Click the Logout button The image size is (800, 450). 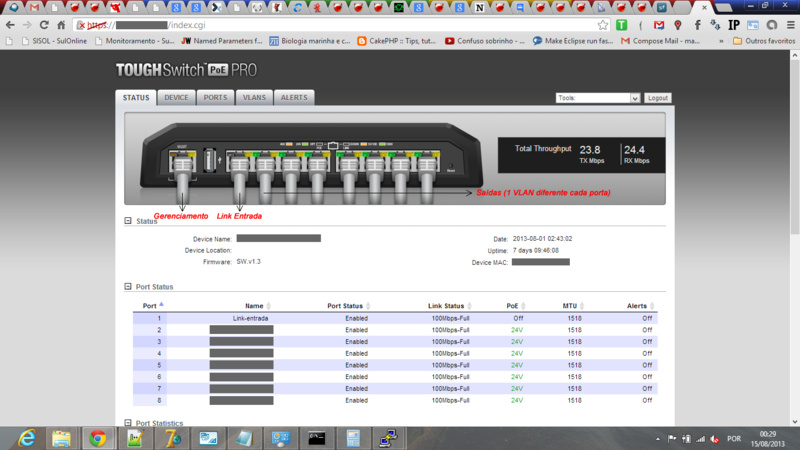(x=658, y=98)
